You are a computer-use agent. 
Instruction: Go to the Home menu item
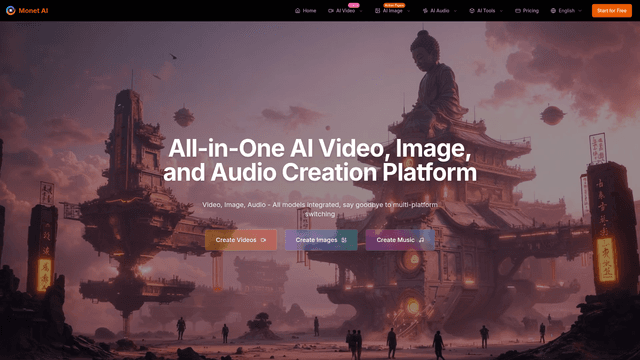click(x=309, y=11)
